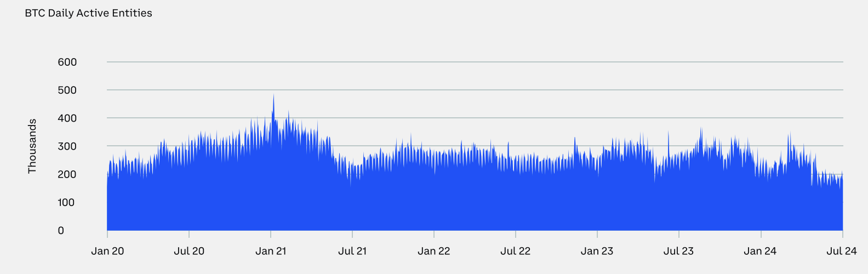The image size is (868, 274).
Task: Click the "Jul 20" x-axis date label
Action: (189, 251)
